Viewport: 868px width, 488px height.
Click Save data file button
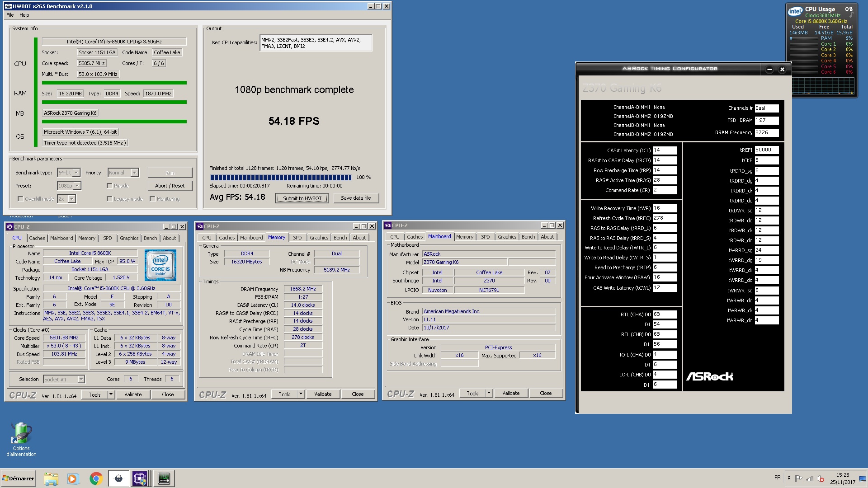pos(356,198)
